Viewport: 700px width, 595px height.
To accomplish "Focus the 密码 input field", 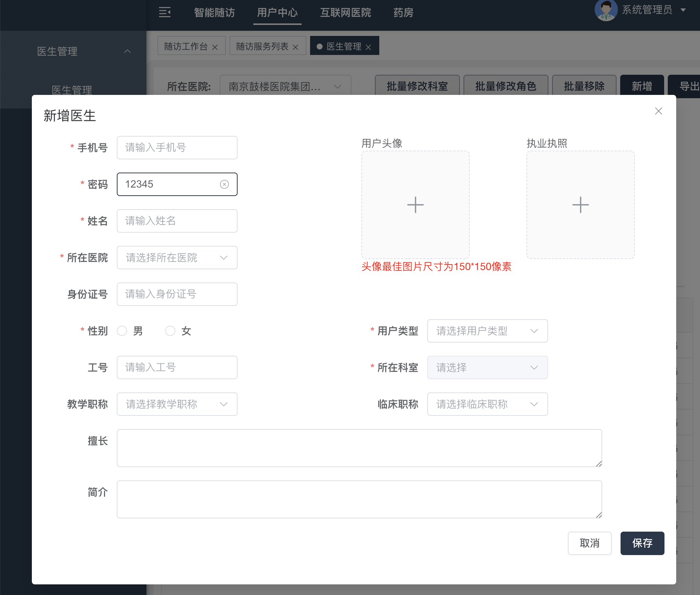I will pos(177,184).
